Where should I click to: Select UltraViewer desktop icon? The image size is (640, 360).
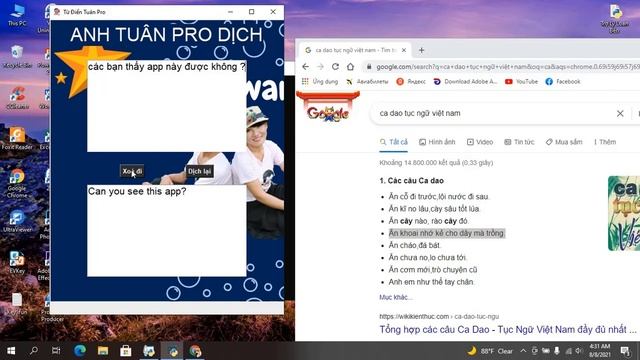[x=17, y=222]
